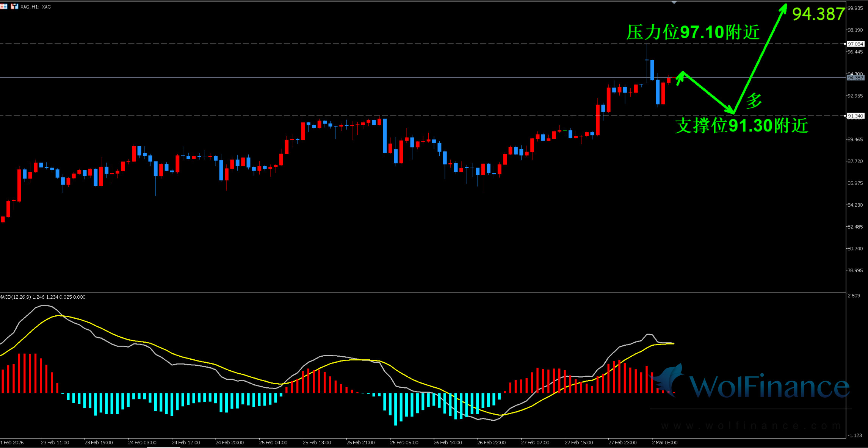The image size is (868, 448).
Task: Click the '23 Feb 11:00' time axis label
Action: pyautogui.click(x=55, y=442)
